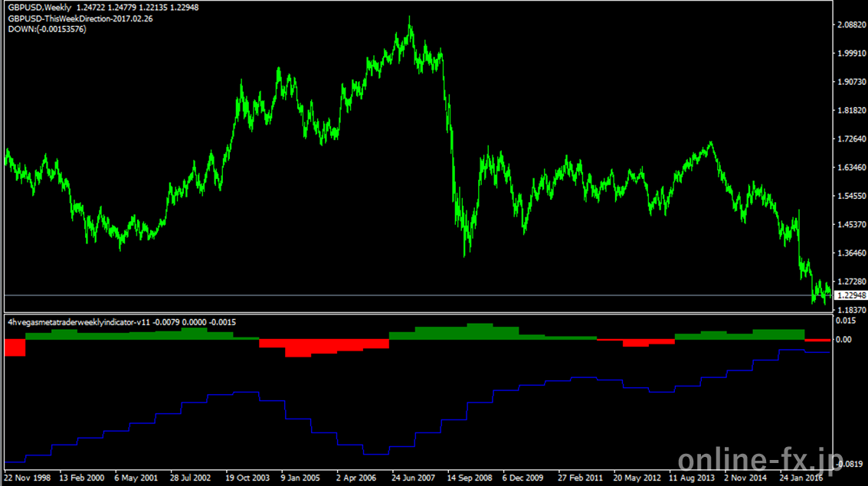Select the GBPUSD-ThisWeekDirection-2017.02.26 label

click(x=80, y=19)
